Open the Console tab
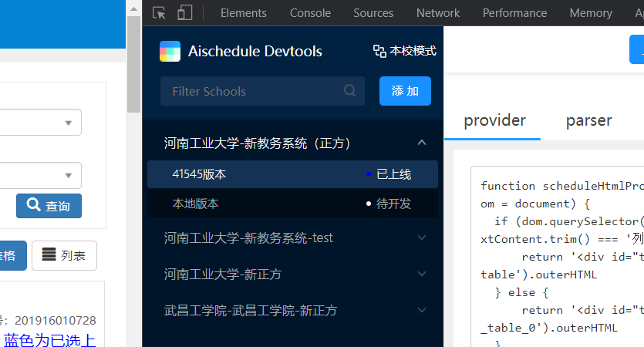The width and height of the screenshot is (644, 347). 310,13
